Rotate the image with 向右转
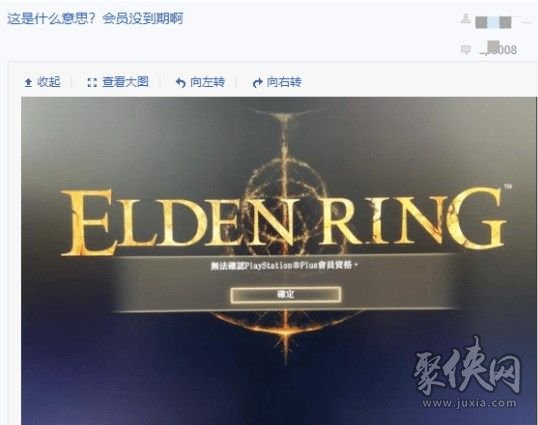The height and width of the screenshot is (425, 538). (284, 82)
